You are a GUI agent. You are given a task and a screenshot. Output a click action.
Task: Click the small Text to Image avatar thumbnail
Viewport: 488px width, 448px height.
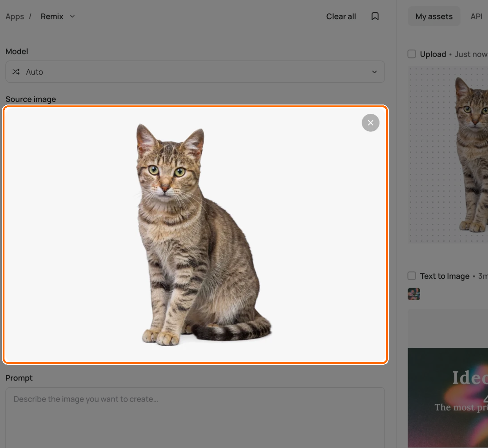[414, 294]
